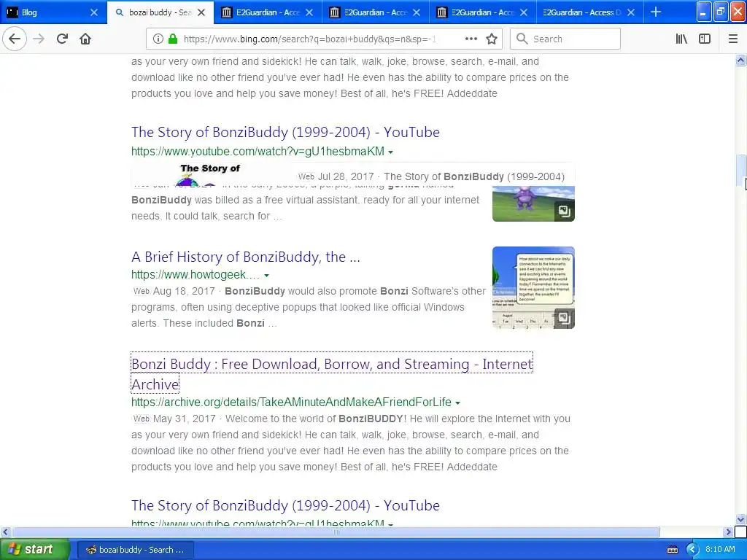Click horizontal scrollbar left arrow
Screen dimensions: 747x560
tap(5, 532)
